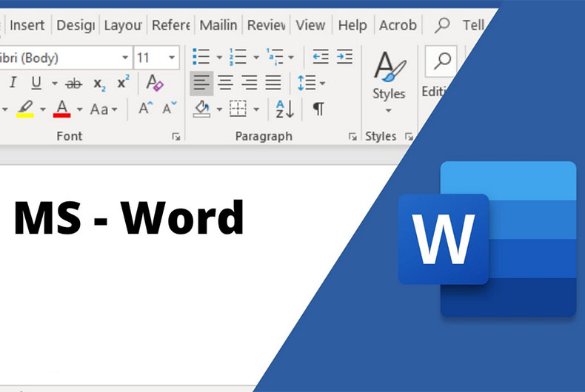Toggle strikethrough formatting
The image size is (585, 392).
[x=73, y=84]
